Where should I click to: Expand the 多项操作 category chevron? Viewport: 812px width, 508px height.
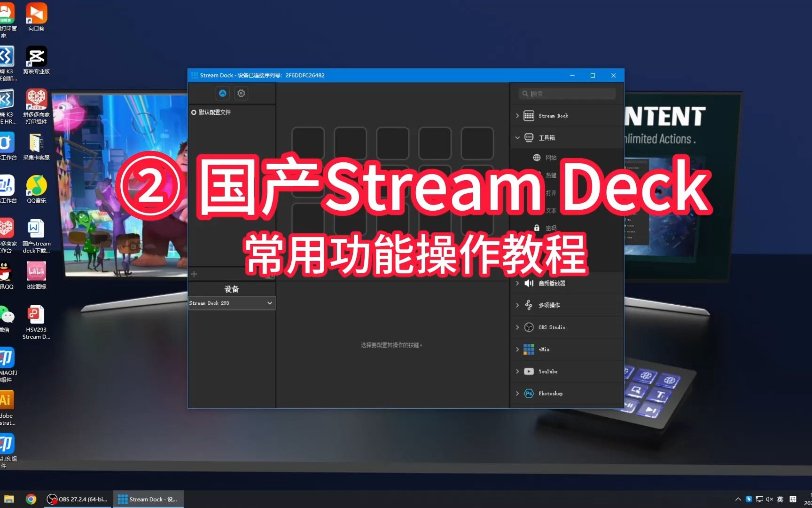coord(517,305)
